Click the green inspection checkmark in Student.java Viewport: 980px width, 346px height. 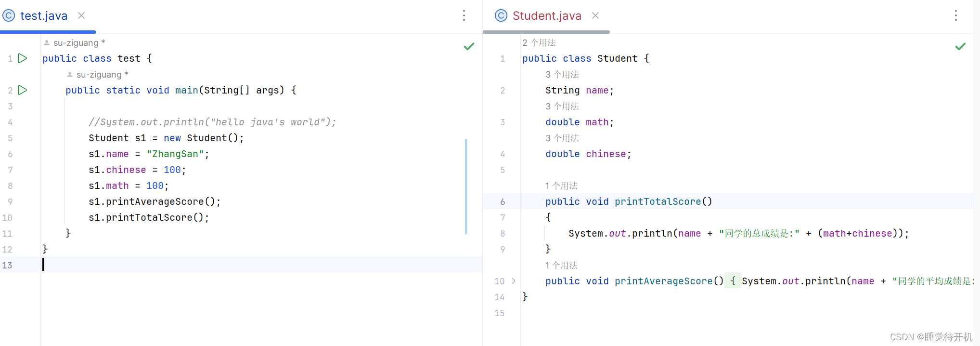click(x=960, y=47)
